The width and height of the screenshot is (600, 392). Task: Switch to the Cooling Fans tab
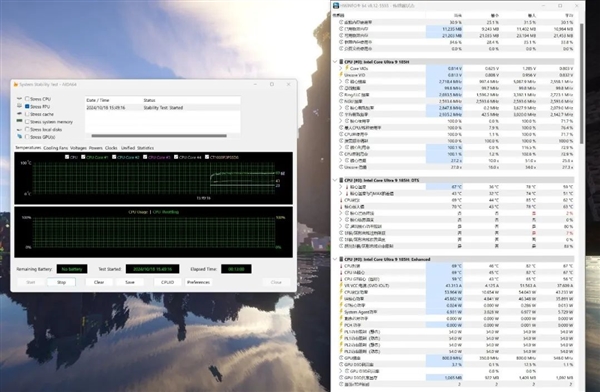click(55, 148)
